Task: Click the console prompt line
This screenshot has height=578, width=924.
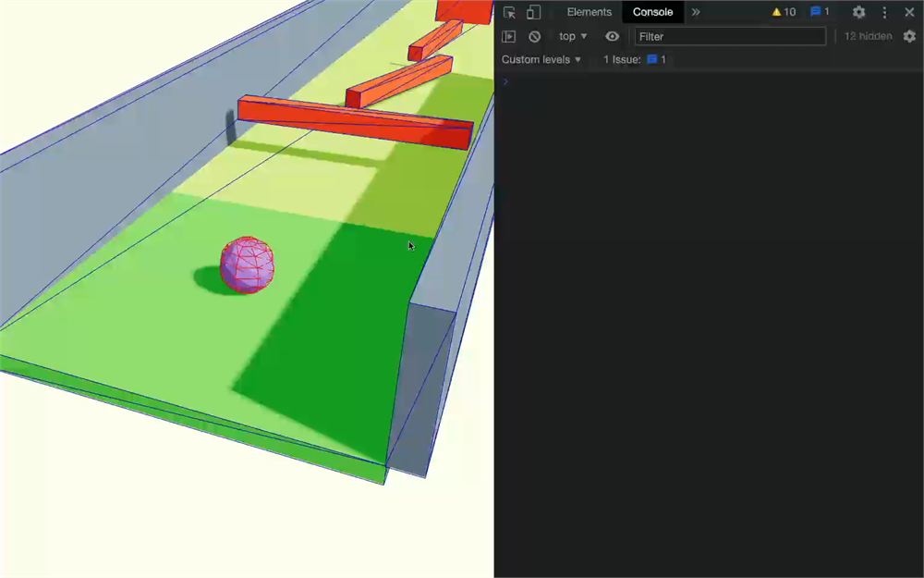Action: 709,81
